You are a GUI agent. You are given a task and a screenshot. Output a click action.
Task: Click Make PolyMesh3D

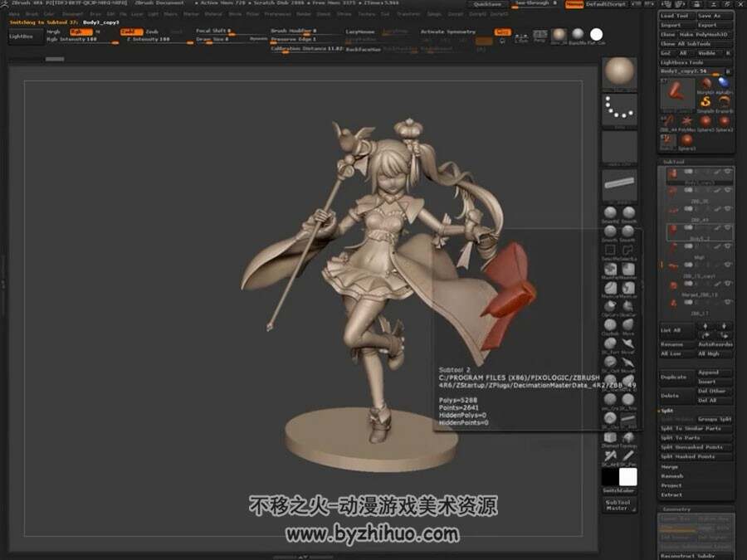coord(705,35)
